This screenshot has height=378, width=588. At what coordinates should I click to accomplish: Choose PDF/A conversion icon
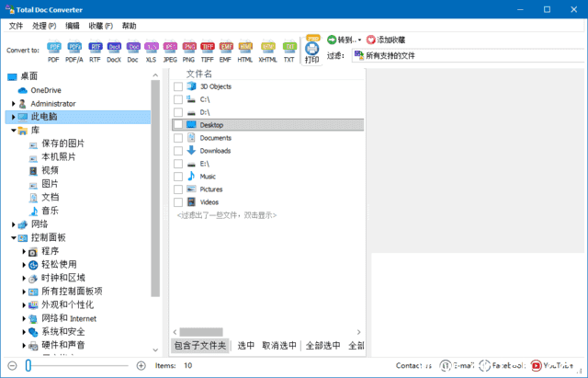74,52
